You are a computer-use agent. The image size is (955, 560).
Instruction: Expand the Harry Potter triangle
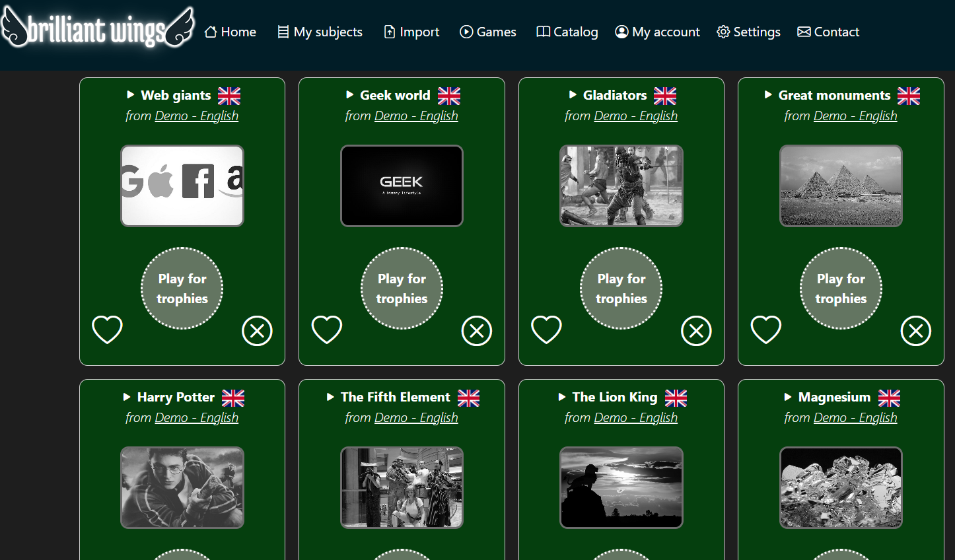coord(127,397)
